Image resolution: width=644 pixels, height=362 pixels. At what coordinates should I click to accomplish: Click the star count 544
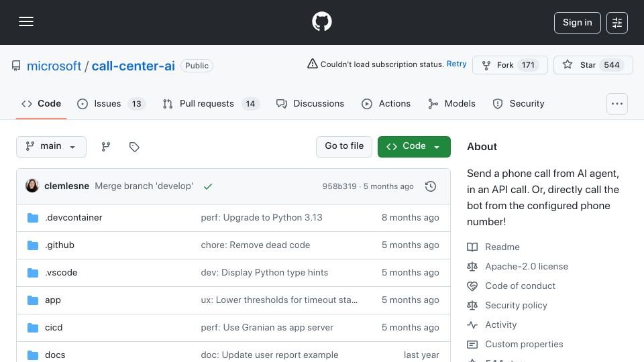pyautogui.click(x=612, y=65)
